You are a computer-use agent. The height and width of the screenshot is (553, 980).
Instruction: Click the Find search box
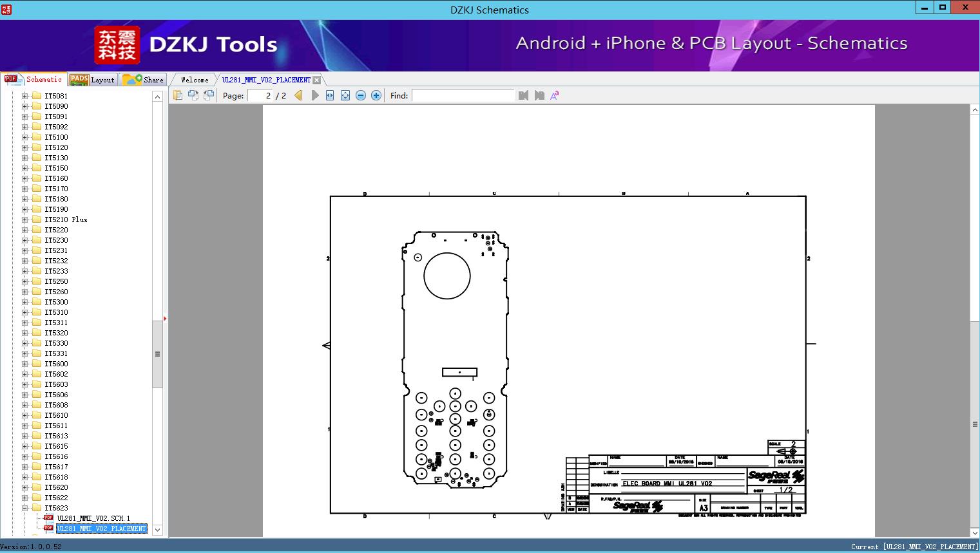click(463, 95)
